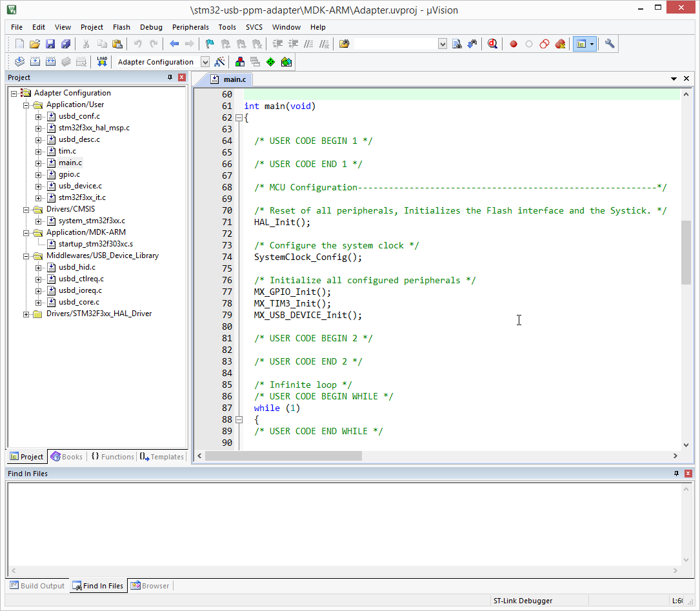Switch to the Functions panel tab
700x611 pixels.
pos(112,457)
